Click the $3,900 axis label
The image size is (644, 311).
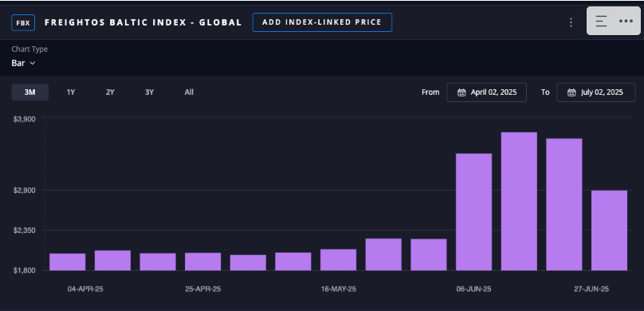(x=25, y=119)
